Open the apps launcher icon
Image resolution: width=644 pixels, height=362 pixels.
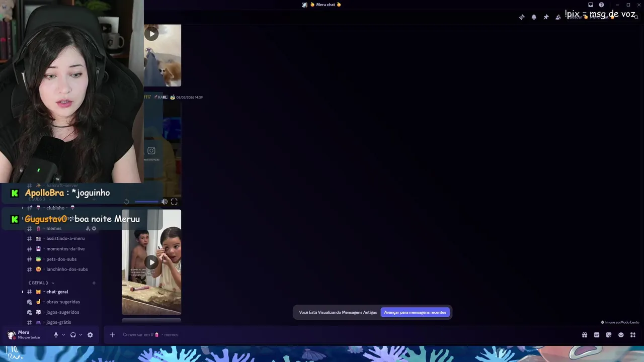coord(633,335)
